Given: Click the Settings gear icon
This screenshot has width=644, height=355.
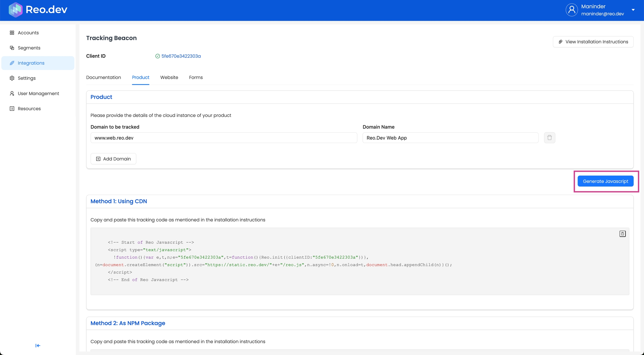Looking at the screenshot, I should tap(12, 78).
